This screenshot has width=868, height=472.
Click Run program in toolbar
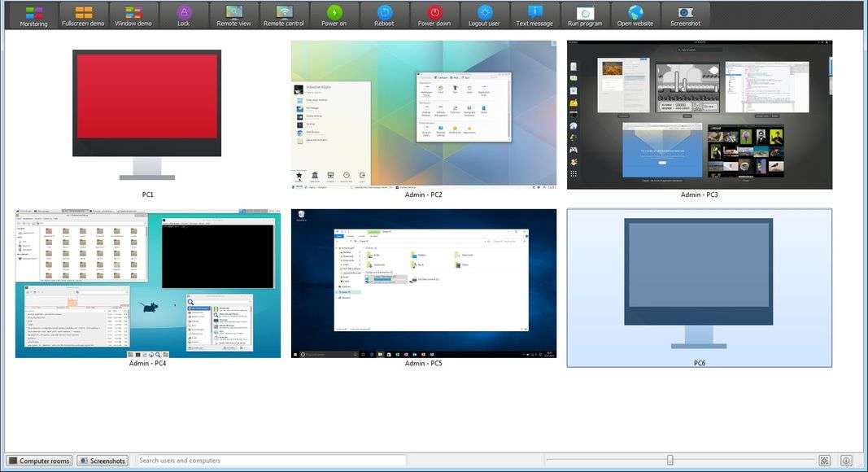[585, 15]
